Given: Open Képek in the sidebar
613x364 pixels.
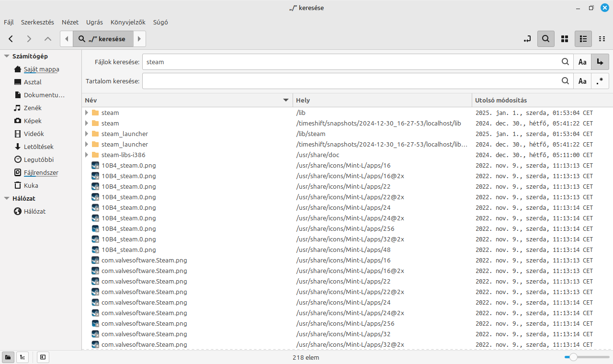Looking at the screenshot, I should point(33,121).
